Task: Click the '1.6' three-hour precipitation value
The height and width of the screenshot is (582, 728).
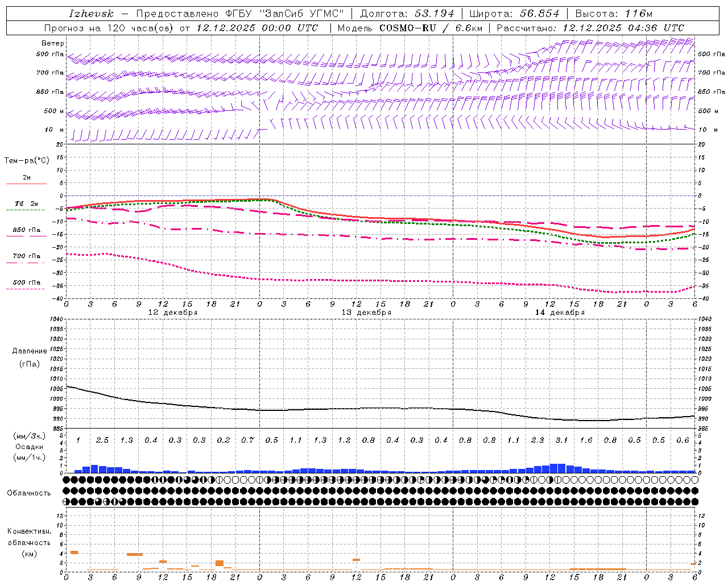Action: click(x=586, y=440)
